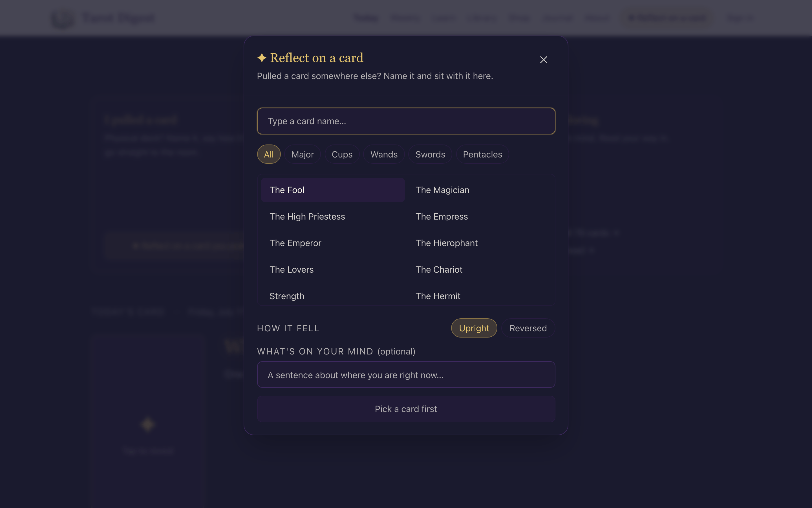The height and width of the screenshot is (508, 812).
Task: Select The Emperor card
Action: tap(333, 243)
